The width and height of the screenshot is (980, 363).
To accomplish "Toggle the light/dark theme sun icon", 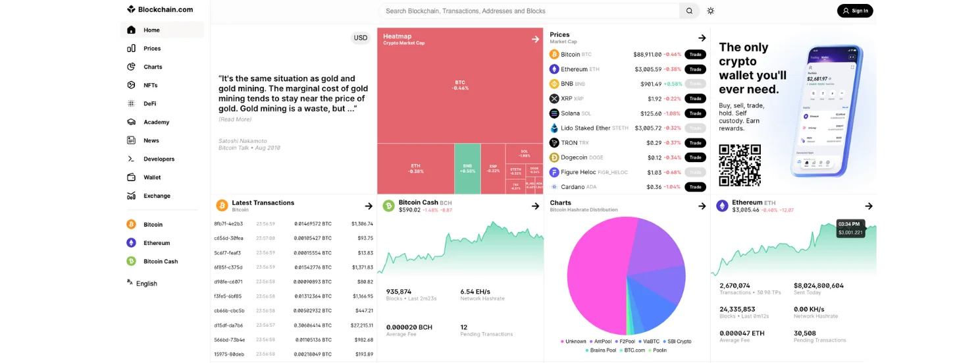I will pyautogui.click(x=710, y=11).
